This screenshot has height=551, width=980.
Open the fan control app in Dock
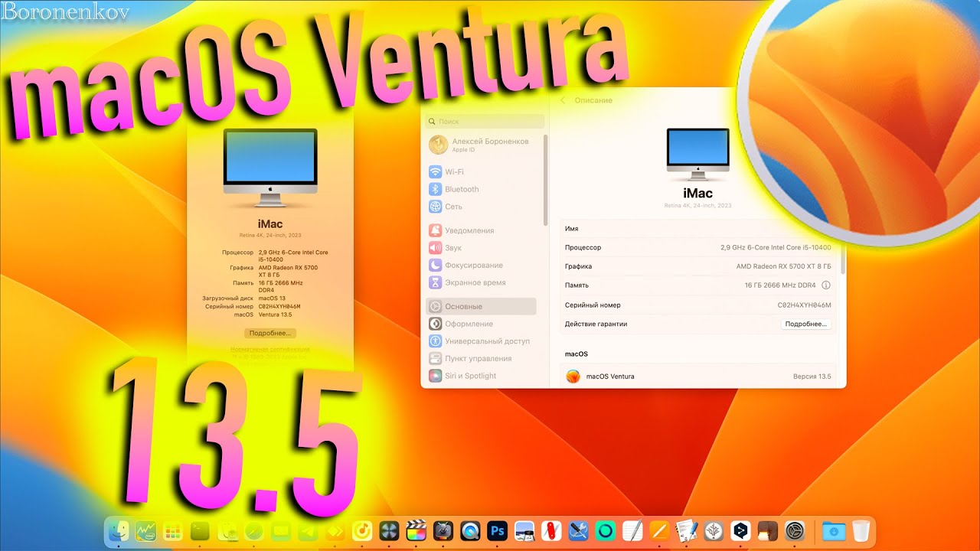(x=389, y=530)
